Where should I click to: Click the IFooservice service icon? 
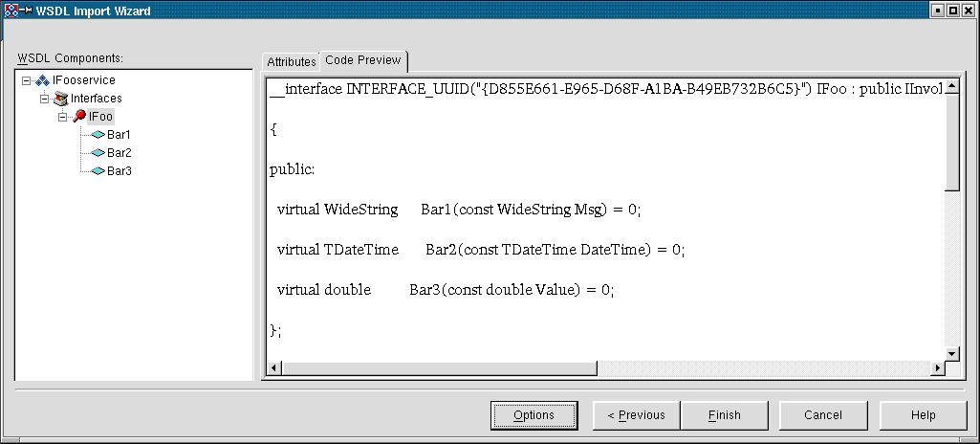point(42,80)
